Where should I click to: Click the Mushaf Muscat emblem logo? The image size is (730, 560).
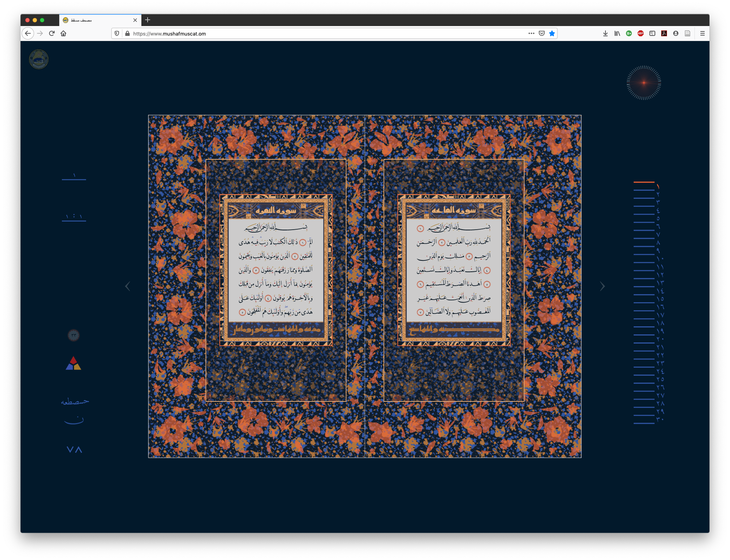pyautogui.click(x=39, y=59)
